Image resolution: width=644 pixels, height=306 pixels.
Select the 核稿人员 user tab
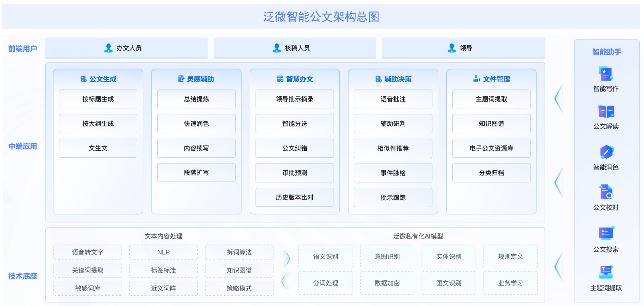pyautogui.click(x=295, y=48)
